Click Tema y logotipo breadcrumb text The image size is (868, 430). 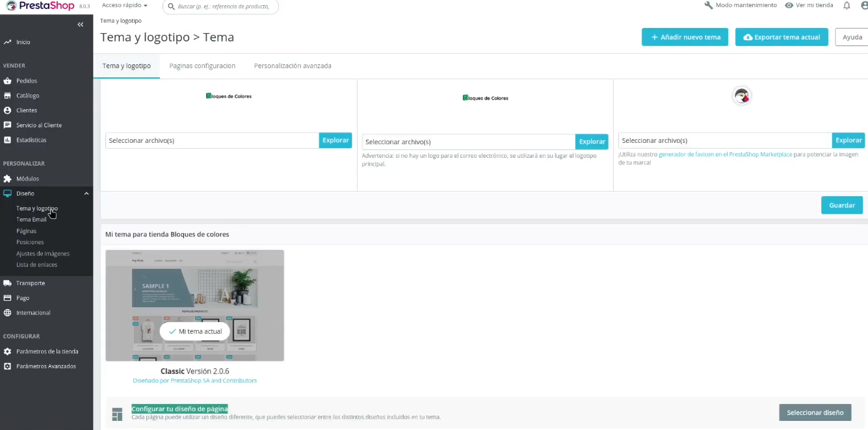pos(121,21)
